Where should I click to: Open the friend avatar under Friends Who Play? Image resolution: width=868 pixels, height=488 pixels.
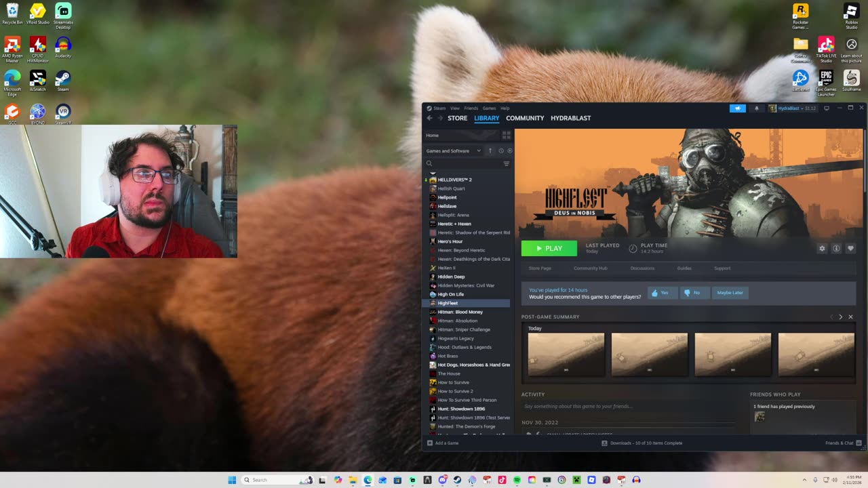(759, 417)
